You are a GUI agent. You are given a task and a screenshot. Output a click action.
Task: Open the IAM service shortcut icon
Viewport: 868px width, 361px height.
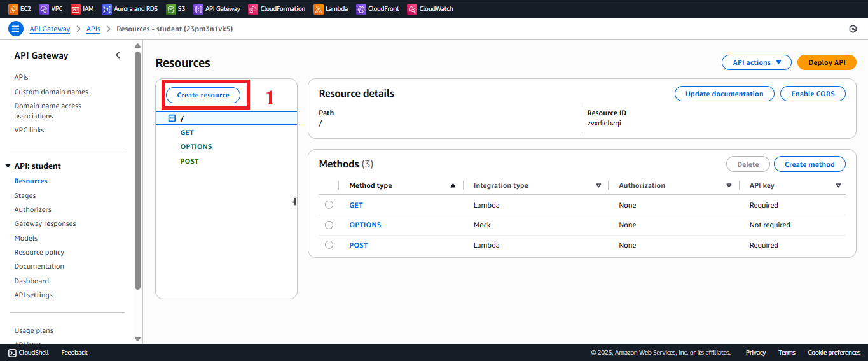(x=76, y=9)
